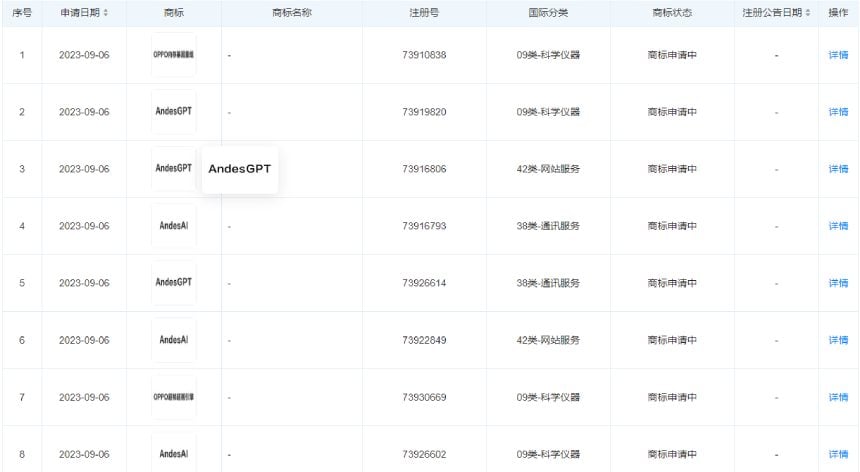The width and height of the screenshot is (860, 472).
Task: Open 详情 for registration 73930669
Action: [x=838, y=397]
